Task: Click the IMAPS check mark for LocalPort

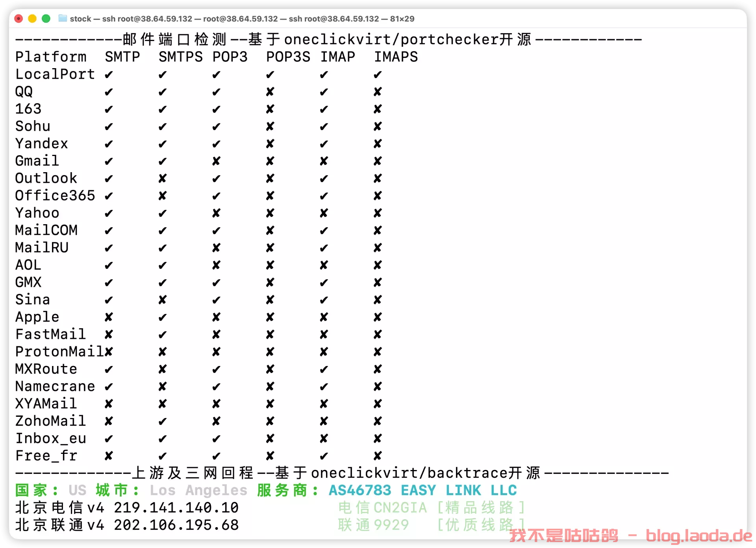Action: pyautogui.click(x=377, y=74)
